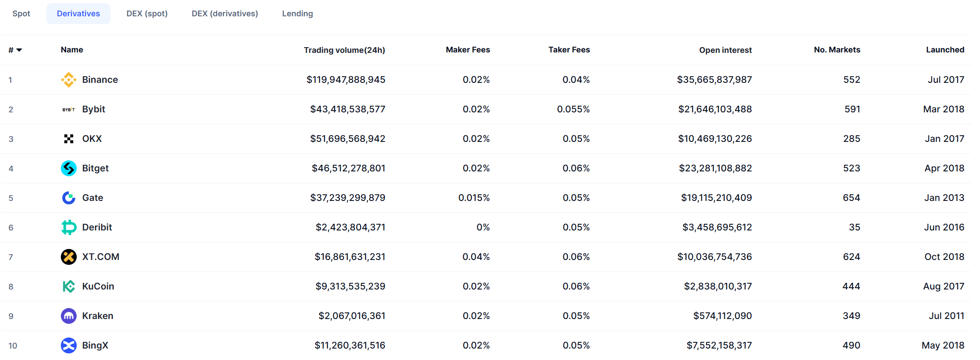
Task: Open the XT.COM exchange link
Action: pos(101,257)
